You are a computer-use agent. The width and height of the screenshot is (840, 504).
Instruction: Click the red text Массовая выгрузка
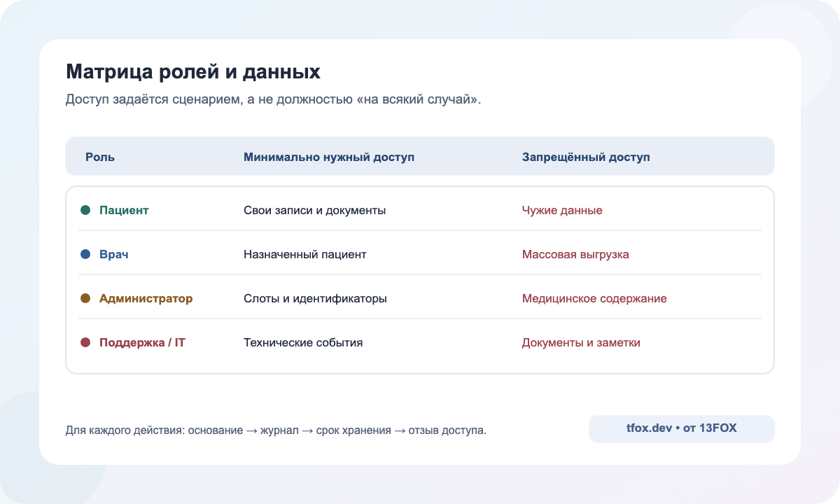[575, 254]
